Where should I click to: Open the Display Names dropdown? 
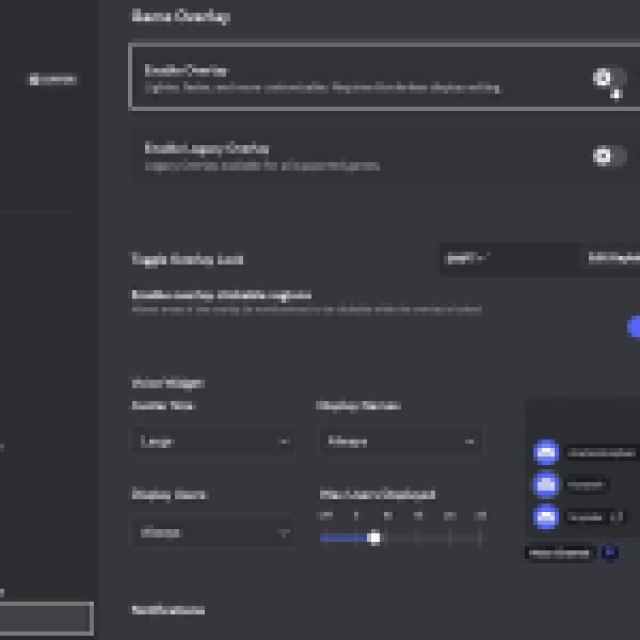coord(400,441)
